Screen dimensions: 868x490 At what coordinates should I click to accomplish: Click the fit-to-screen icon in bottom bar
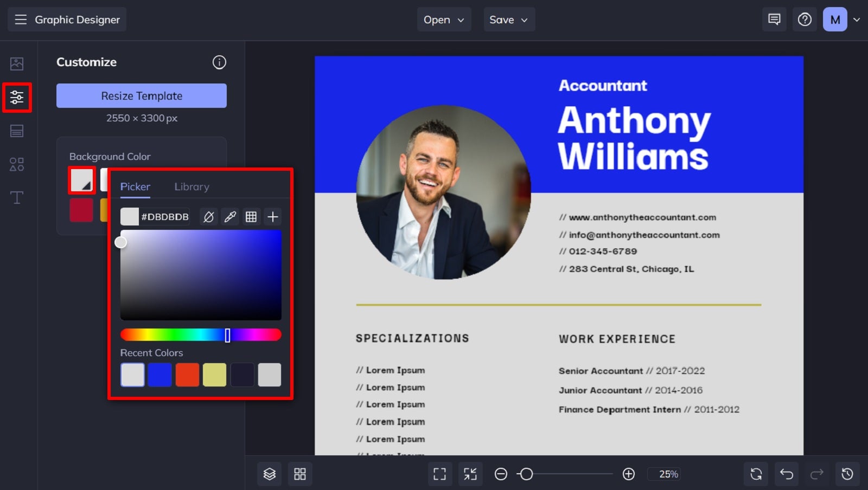[x=470, y=474]
